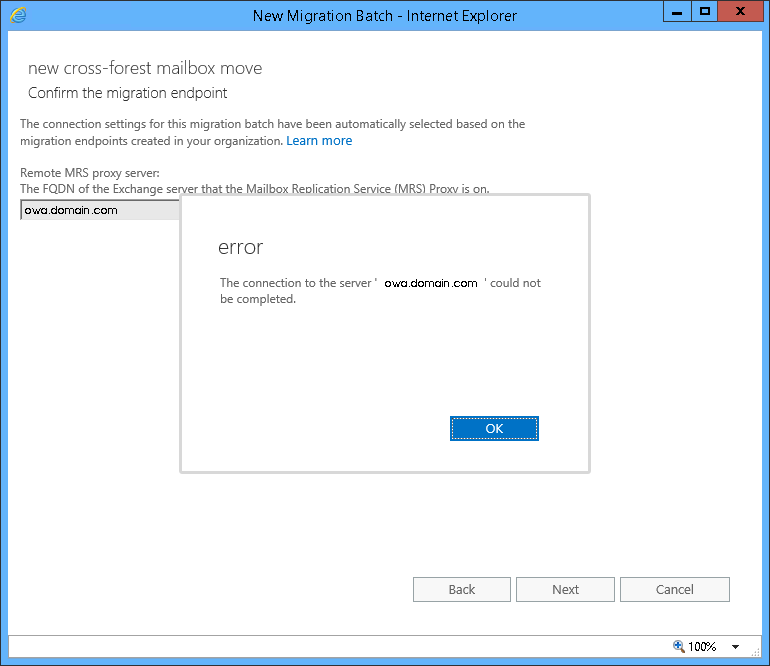
Task: Click the Back button
Action: [x=462, y=589]
